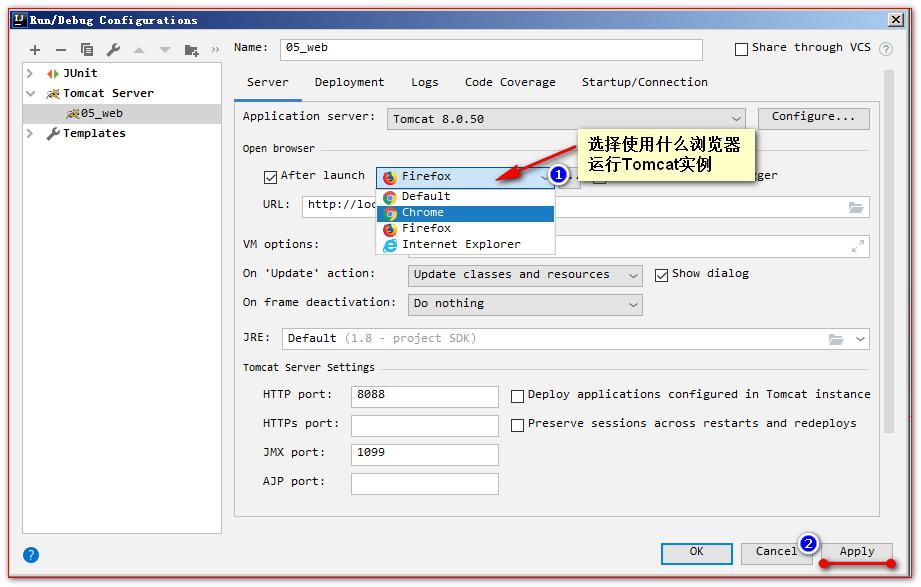This screenshot has height=587, width=921.
Task: Select Internet Explorer in dropdown list
Action: (x=465, y=244)
